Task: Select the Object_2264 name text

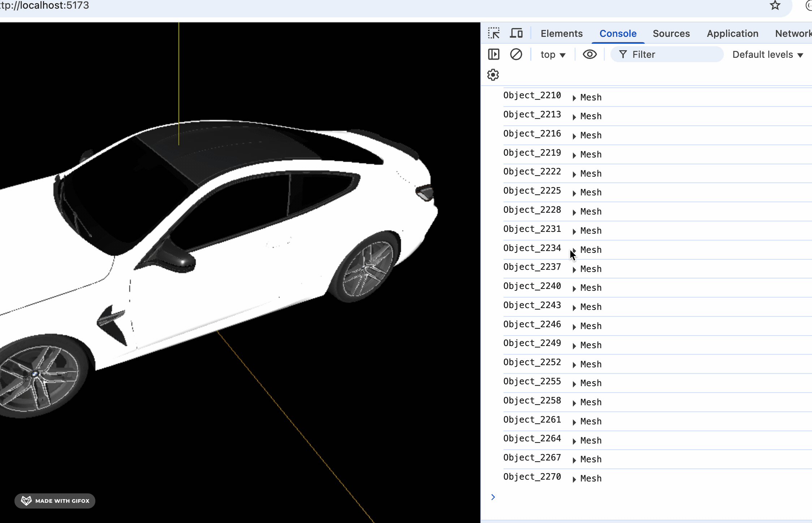Action: coord(532,439)
